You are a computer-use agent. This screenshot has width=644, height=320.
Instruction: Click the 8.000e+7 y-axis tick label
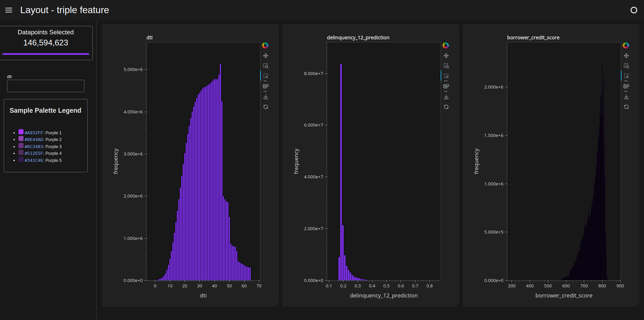pyautogui.click(x=314, y=74)
